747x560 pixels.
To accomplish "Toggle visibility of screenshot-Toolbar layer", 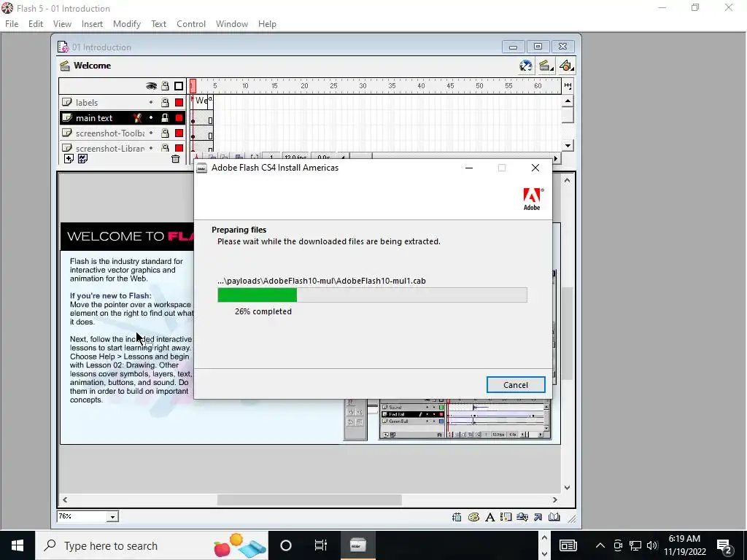I will (x=151, y=133).
